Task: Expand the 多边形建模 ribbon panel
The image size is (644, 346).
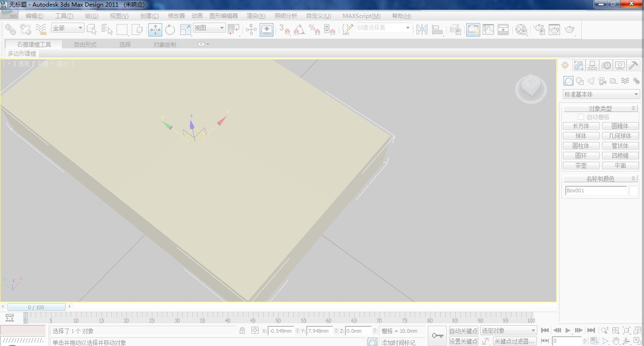Action: click(22, 54)
